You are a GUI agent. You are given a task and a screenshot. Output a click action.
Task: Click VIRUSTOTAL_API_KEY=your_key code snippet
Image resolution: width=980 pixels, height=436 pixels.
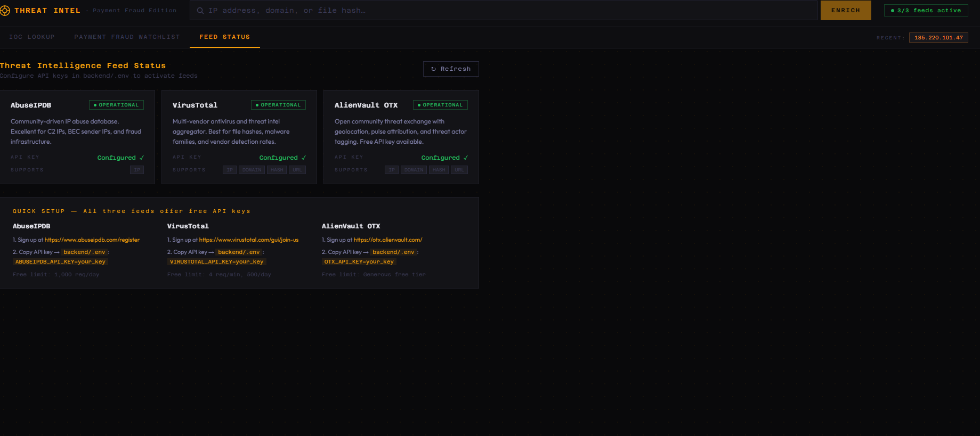click(x=216, y=262)
